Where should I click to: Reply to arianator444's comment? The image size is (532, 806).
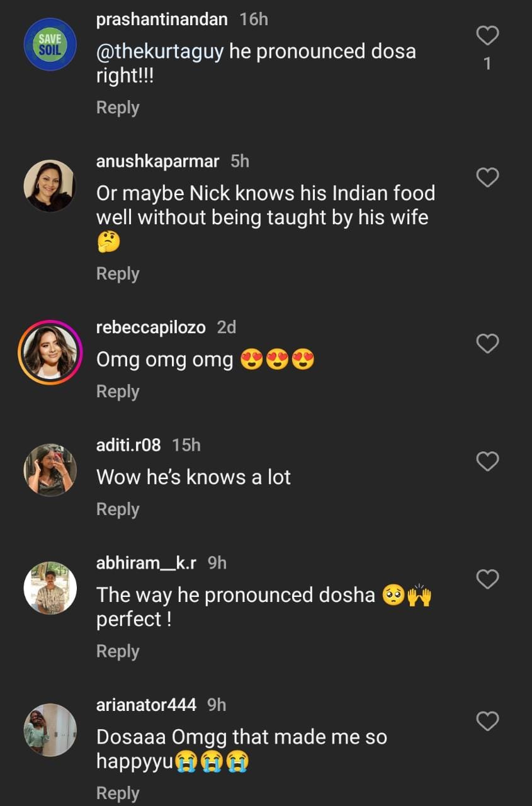coord(118,793)
